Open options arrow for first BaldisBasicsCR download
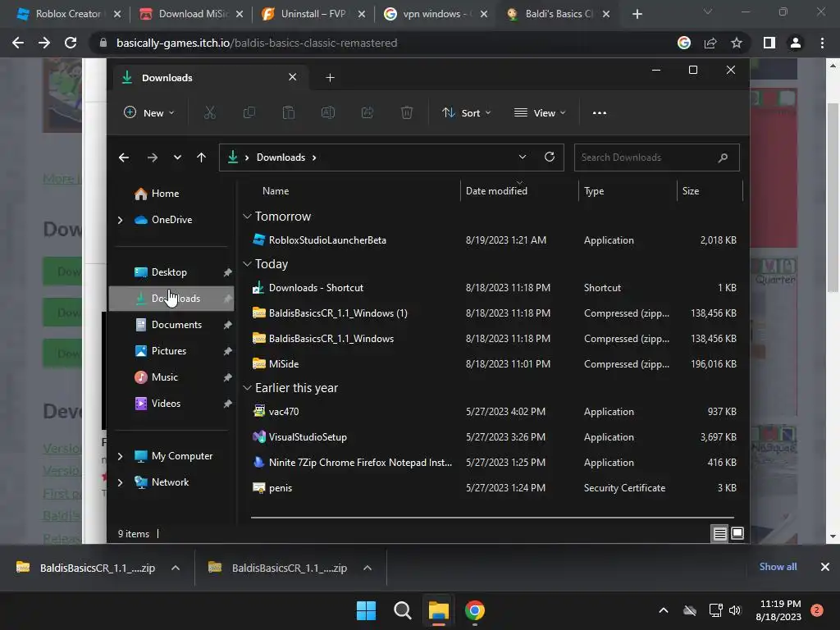This screenshot has height=630, width=840. (x=176, y=568)
